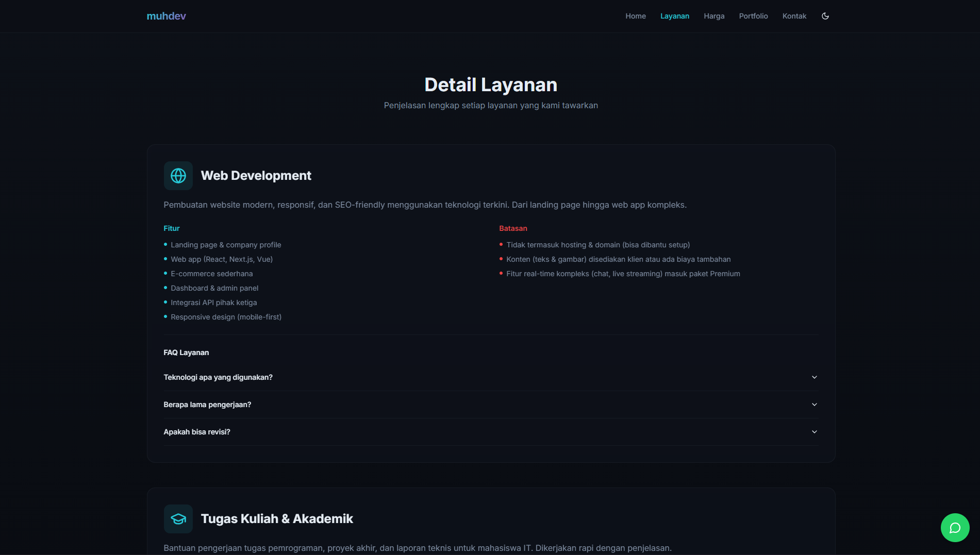980x555 pixels.
Task: Click the "Detail Layanan" heading
Action: tap(491, 85)
